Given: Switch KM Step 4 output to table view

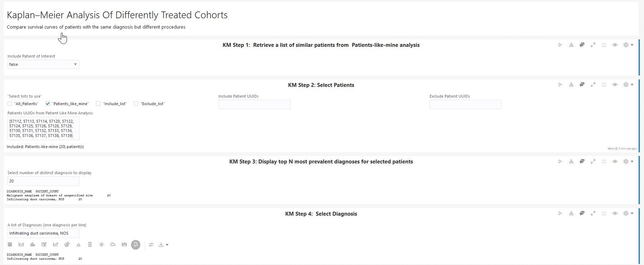Looking at the screenshot, I should [x=10, y=245].
